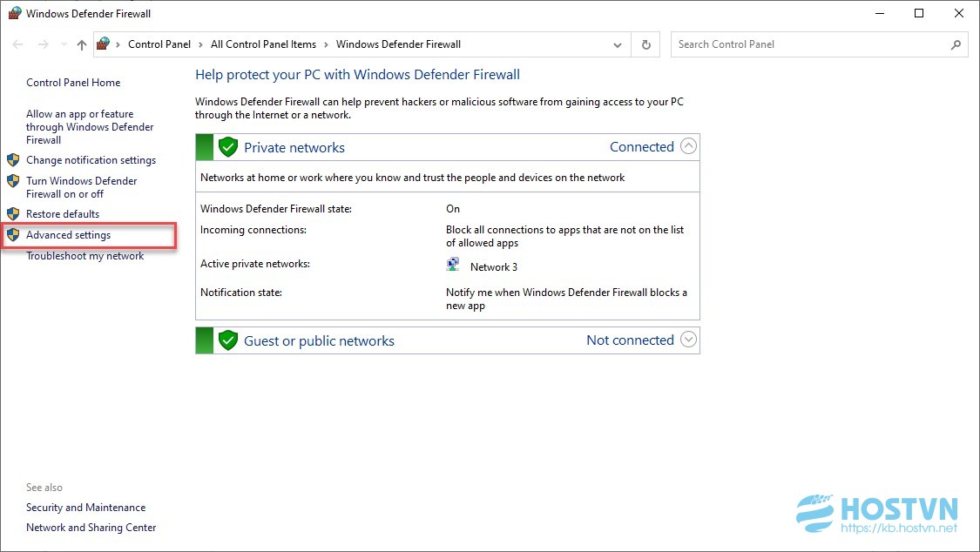The height and width of the screenshot is (552, 980).
Task: Click shield icon beside Restore defaults
Action: point(13,213)
